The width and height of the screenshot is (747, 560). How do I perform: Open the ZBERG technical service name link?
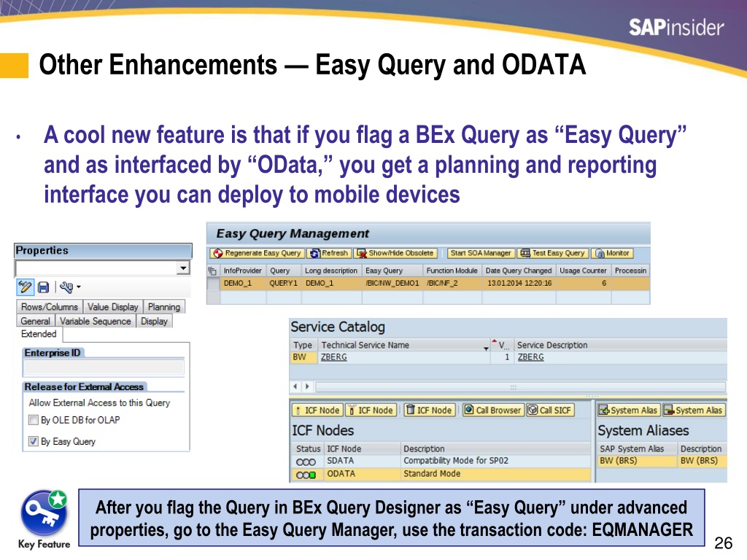(333, 357)
